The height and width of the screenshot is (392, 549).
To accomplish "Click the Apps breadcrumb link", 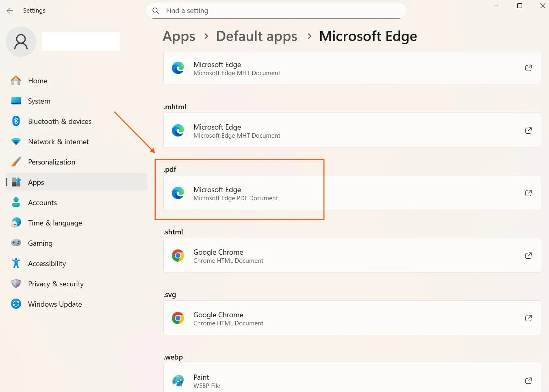I will [x=179, y=36].
